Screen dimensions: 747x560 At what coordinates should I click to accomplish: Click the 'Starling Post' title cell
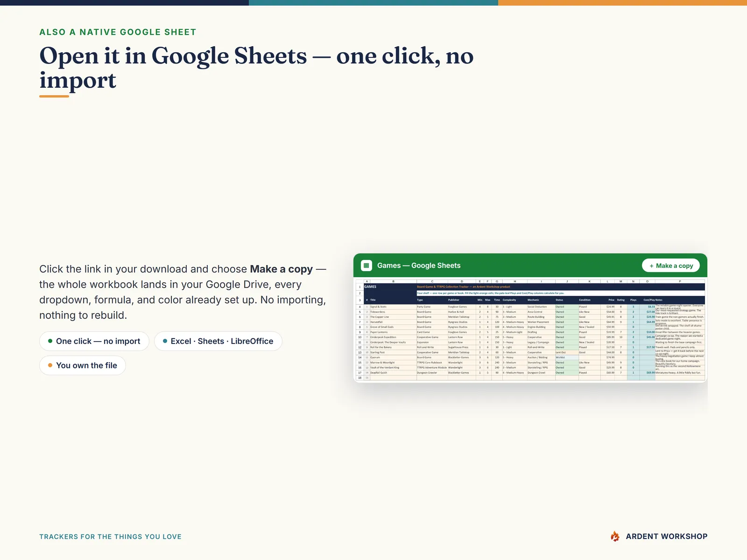coord(393,352)
